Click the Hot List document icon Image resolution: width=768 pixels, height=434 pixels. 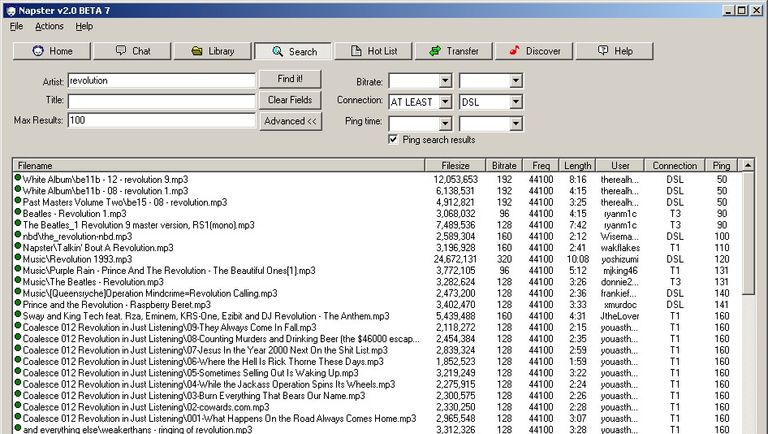[x=356, y=50]
